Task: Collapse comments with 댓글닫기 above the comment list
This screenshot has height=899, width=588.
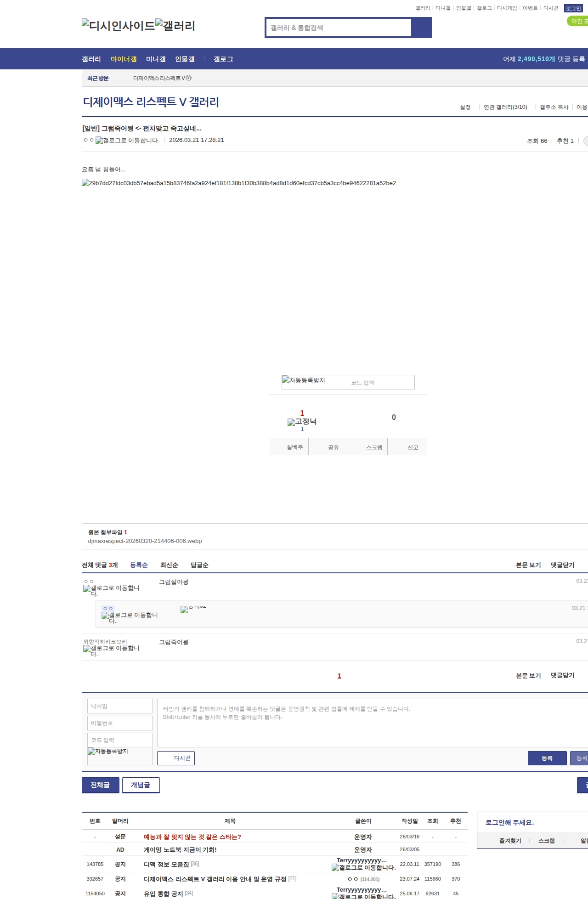Action: [563, 565]
